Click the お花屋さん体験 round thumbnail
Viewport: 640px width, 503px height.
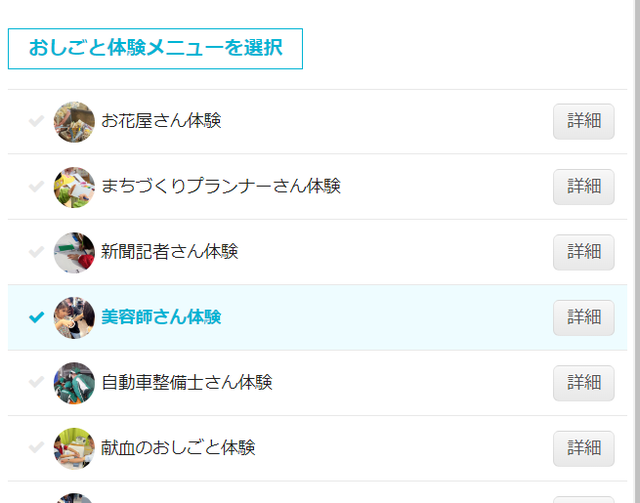74,122
